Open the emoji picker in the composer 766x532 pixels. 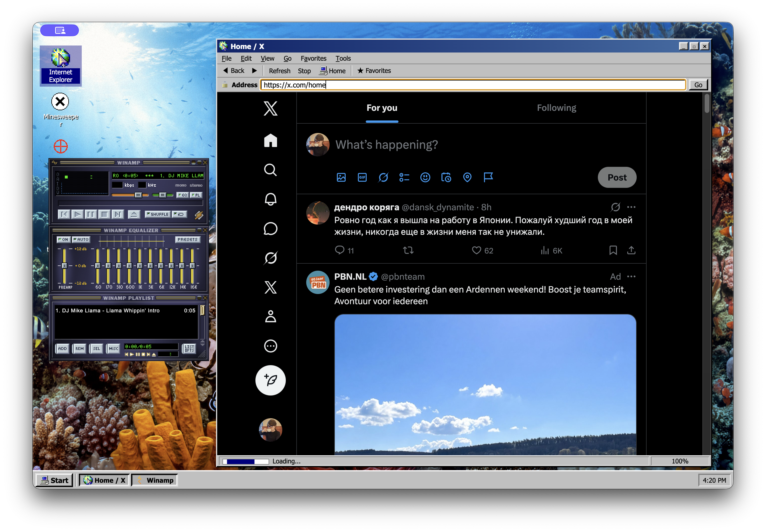[x=425, y=177]
